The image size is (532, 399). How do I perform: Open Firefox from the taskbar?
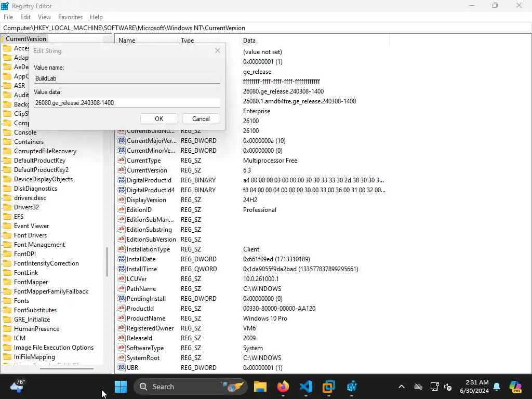283,387
